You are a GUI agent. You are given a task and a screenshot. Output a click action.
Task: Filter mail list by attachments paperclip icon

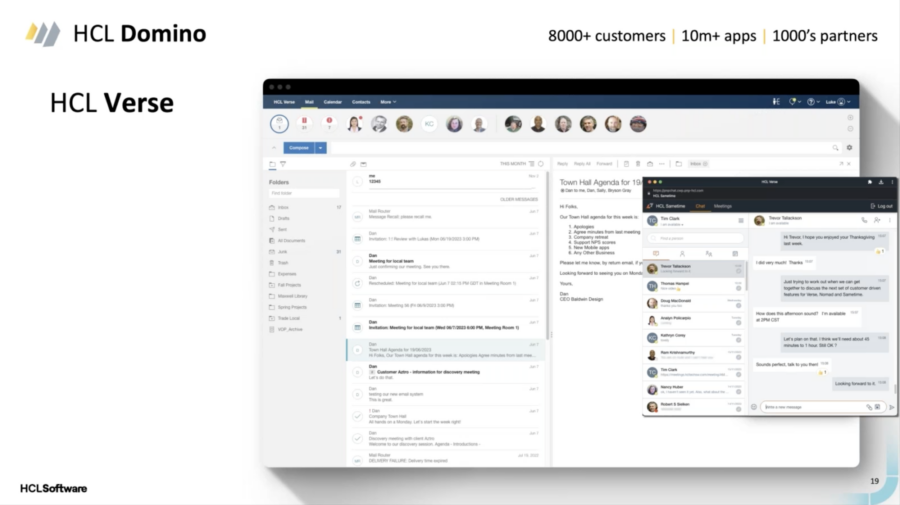[x=353, y=164]
